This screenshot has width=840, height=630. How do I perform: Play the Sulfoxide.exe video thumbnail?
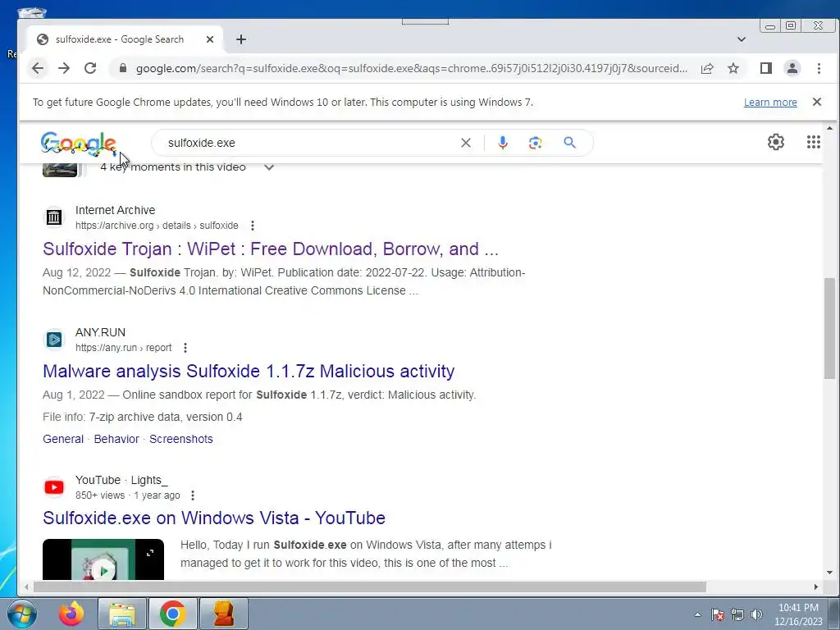(103, 559)
